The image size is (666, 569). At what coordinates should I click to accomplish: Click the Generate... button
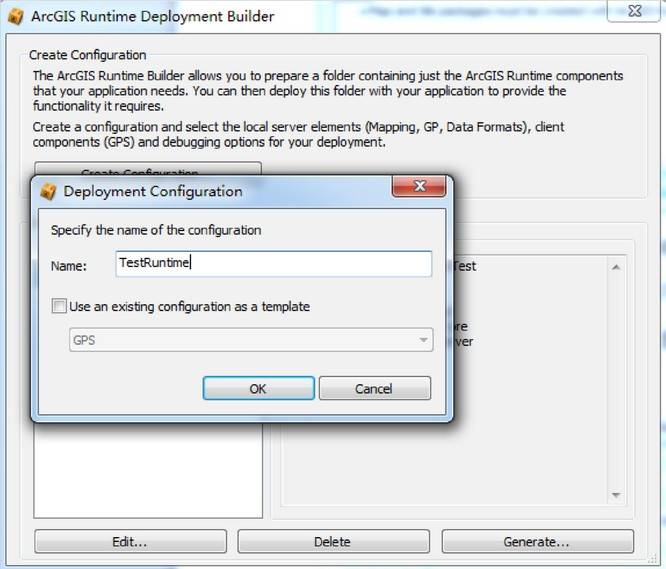(537, 541)
